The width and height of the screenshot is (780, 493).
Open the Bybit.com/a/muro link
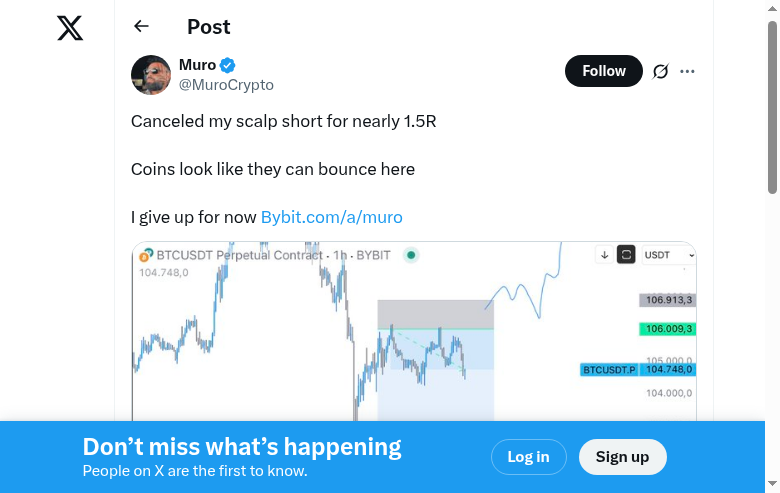tap(331, 217)
